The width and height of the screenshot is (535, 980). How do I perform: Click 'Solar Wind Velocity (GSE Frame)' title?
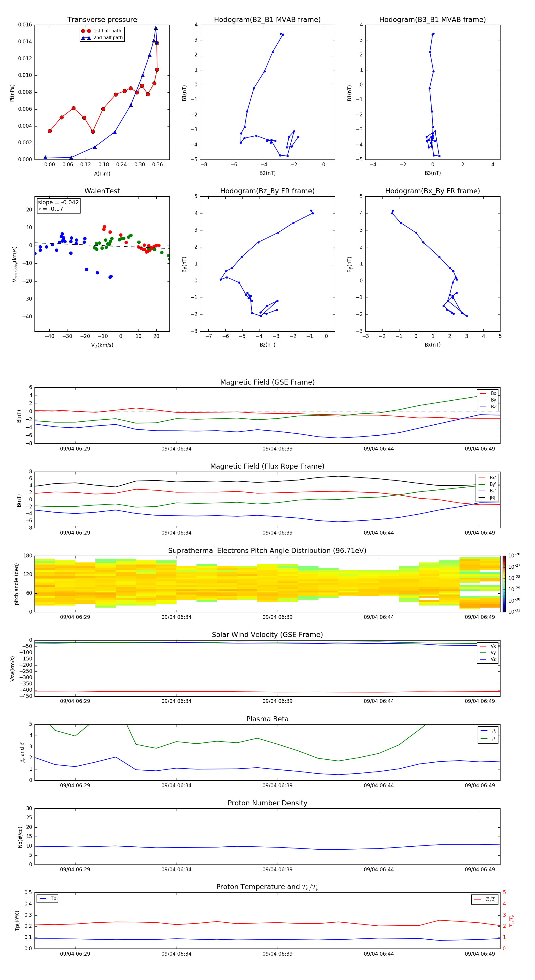(x=267, y=635)
